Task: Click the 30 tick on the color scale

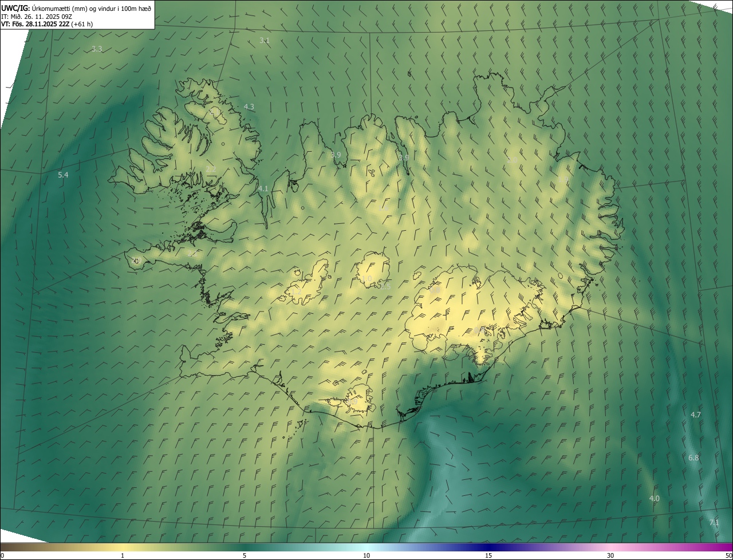Action: (x=610, y=555)
